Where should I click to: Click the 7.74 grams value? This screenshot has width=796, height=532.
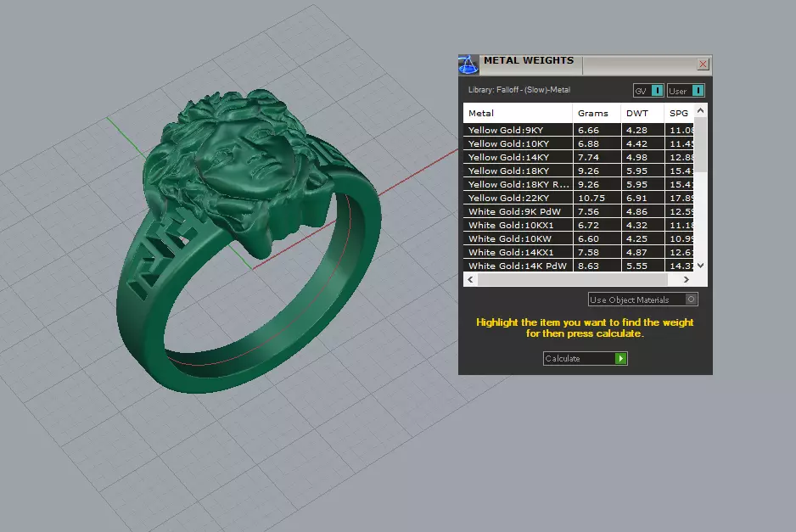click(x=588, y=157)
